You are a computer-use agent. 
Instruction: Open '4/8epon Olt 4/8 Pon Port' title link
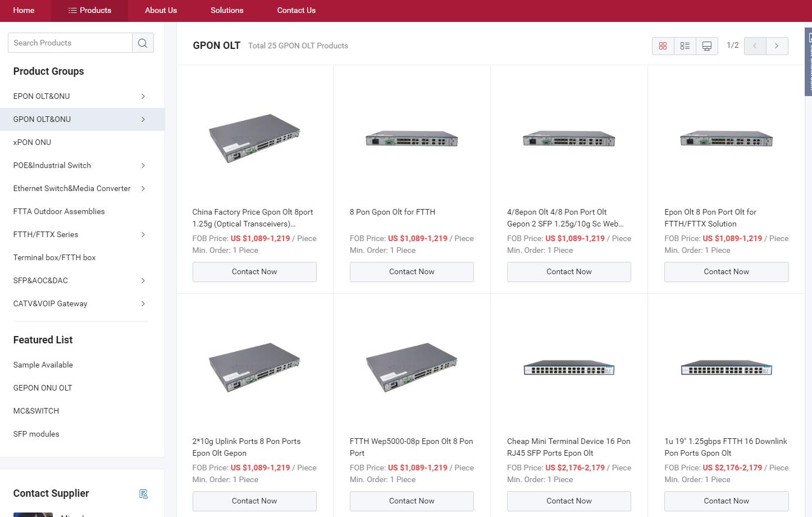[x=565, y=218]
